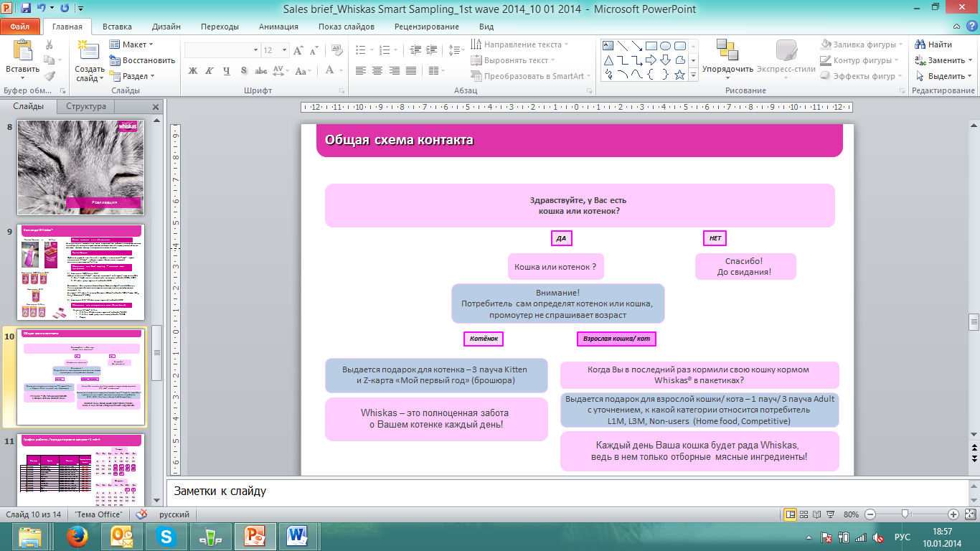980x551 pixels.
Task: Select the five-point star shape
Action: tap(680, 73)
